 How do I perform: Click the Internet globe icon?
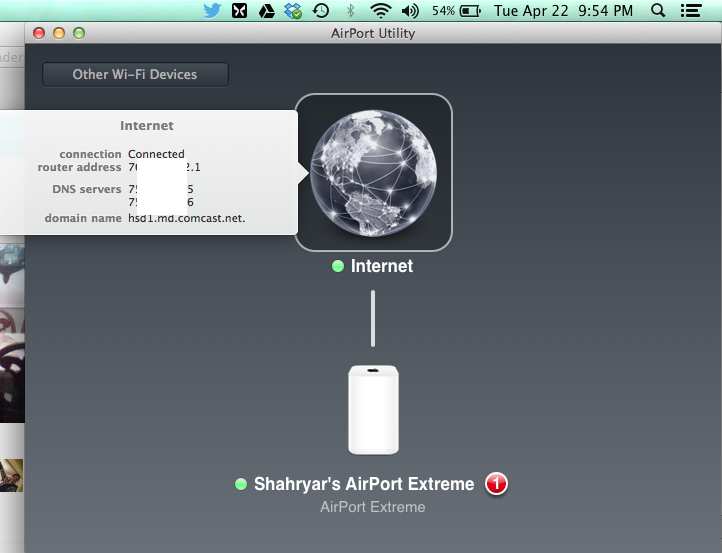[373, 173]
